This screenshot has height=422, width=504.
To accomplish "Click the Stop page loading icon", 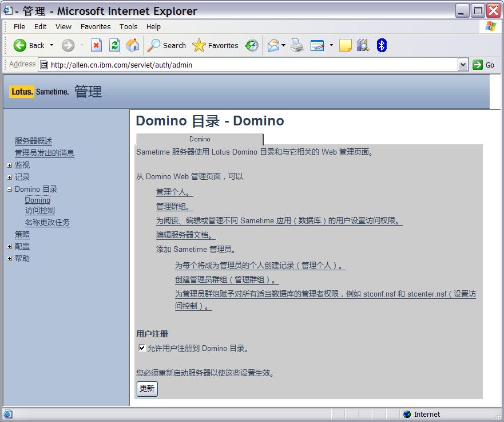I will (x=96, y=45).
